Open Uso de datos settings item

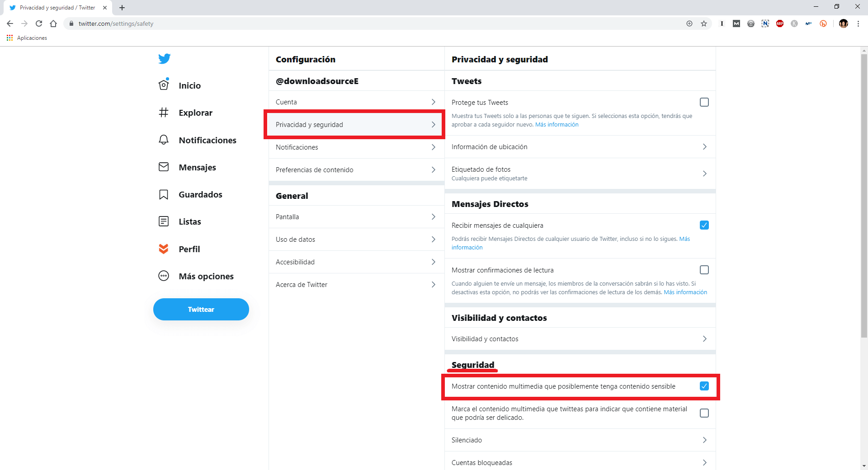pyautogui.click(x=356, y=240)
